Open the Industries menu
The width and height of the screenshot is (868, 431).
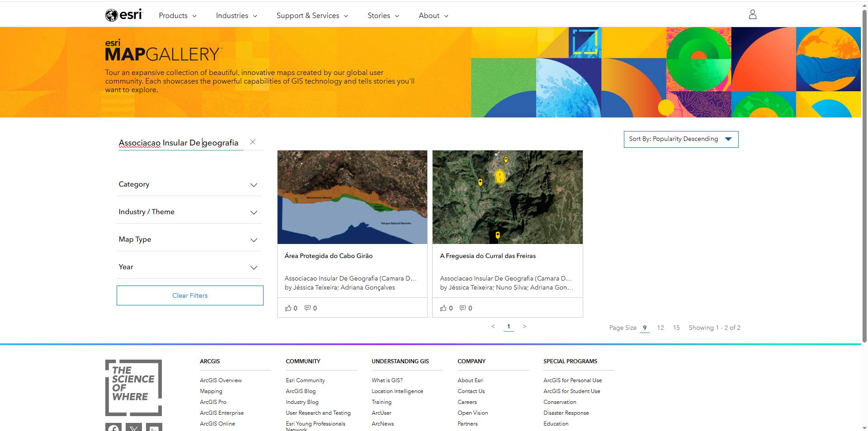click(236, 15)
